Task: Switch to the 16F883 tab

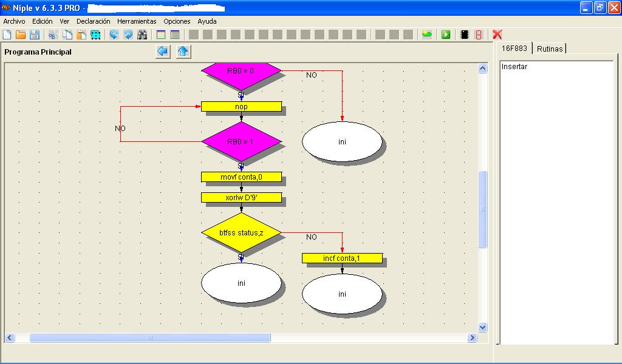Action: [514, 49]
